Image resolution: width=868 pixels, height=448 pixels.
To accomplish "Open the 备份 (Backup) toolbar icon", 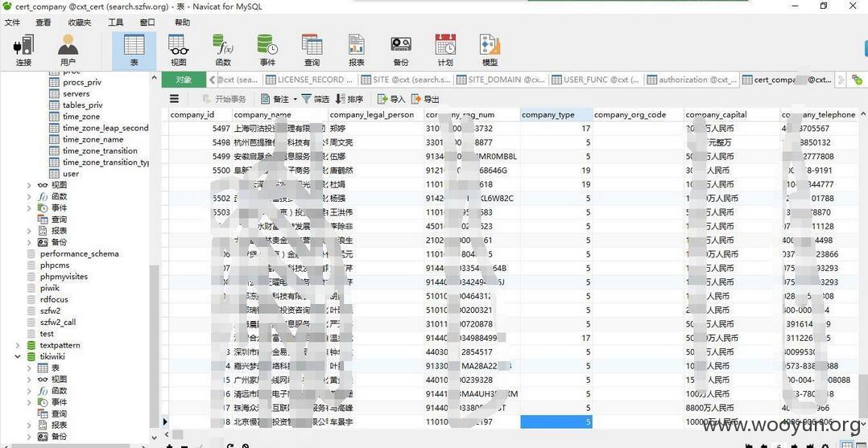I will [x=401, y=51].
